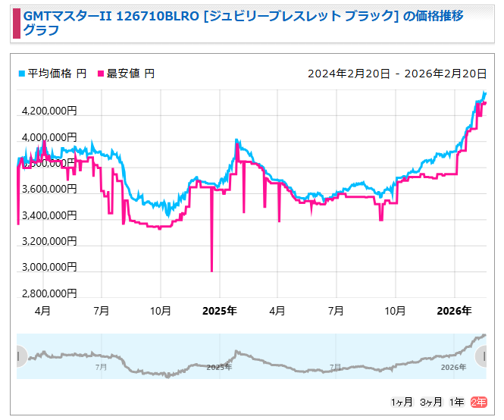Click the blue 平均価格 legend square
This screenshot has height=420, width=504.
coord(22,74)
